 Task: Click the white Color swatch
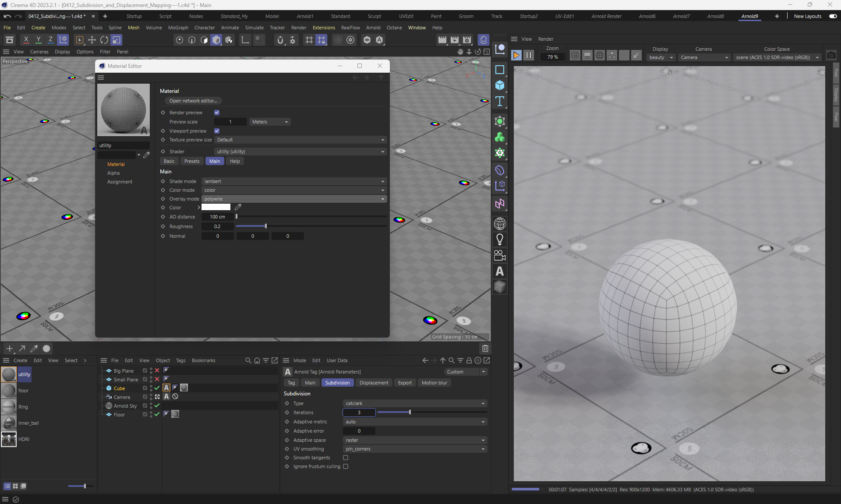[216, 207]
